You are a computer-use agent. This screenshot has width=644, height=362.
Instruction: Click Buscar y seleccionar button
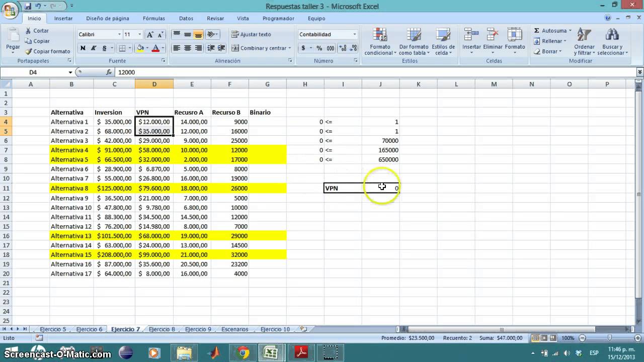coord(612,41)
